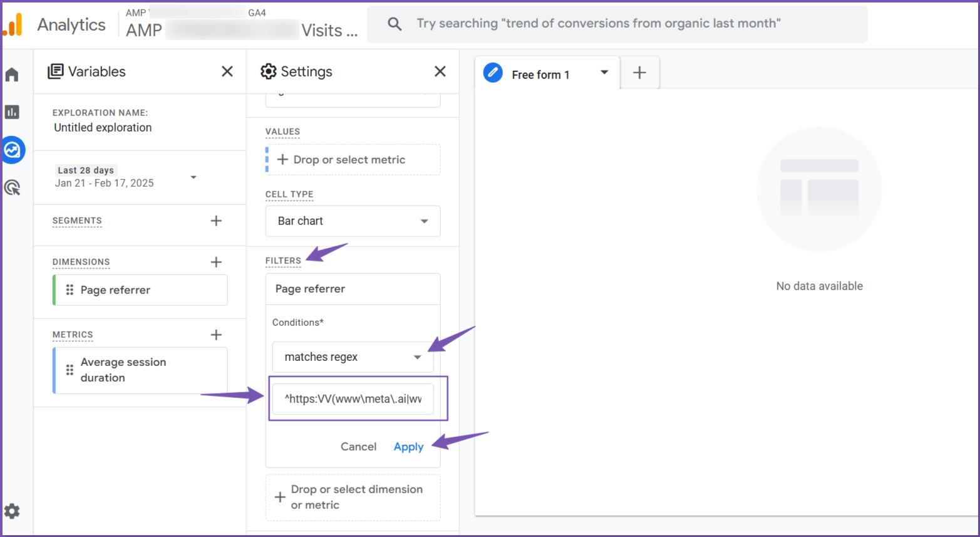Viewport: 980px width, 537px height.
Task: Close the Variables panel
Action: pyautogui.click(x=227, y=71)
